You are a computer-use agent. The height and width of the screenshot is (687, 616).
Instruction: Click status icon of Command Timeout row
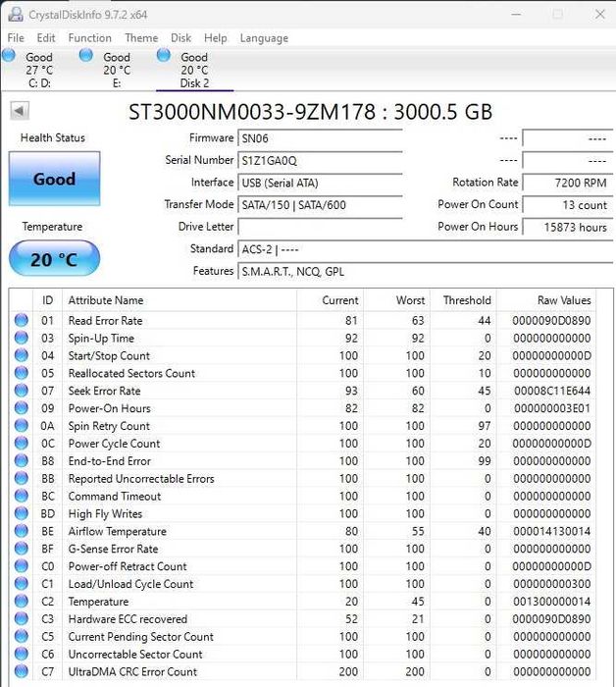(x=21, y=496)
